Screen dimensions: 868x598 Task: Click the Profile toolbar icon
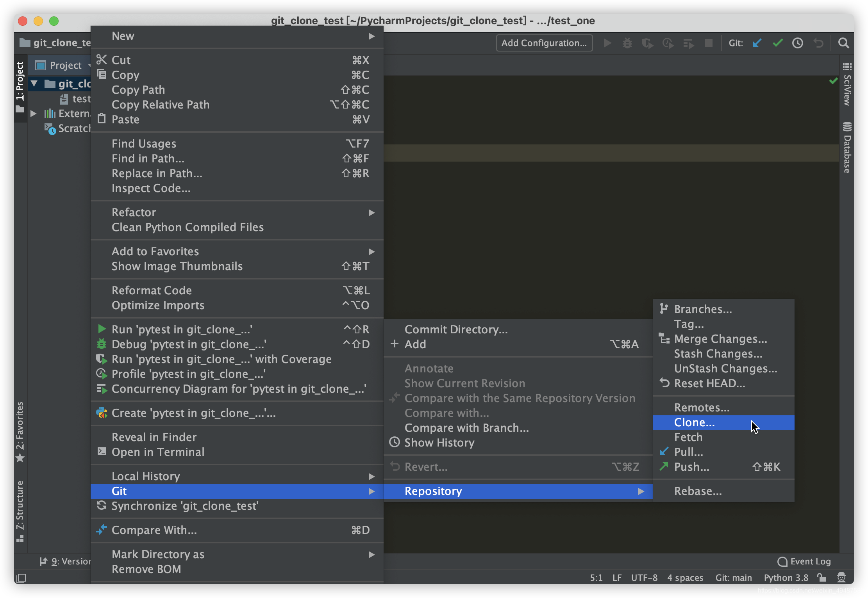pos(668,43)
